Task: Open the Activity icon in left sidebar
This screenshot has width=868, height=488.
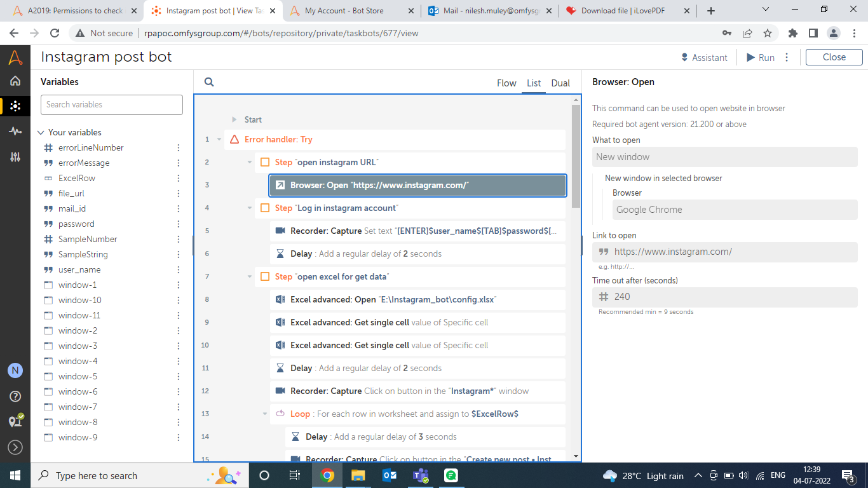Action: tap(15, 131)
